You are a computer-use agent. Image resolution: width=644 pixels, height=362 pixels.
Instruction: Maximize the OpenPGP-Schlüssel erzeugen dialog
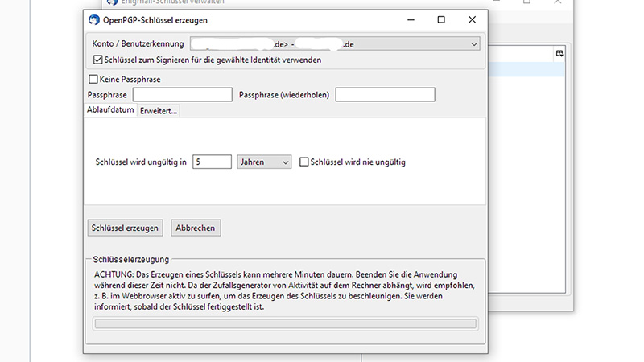click(440, 19)
